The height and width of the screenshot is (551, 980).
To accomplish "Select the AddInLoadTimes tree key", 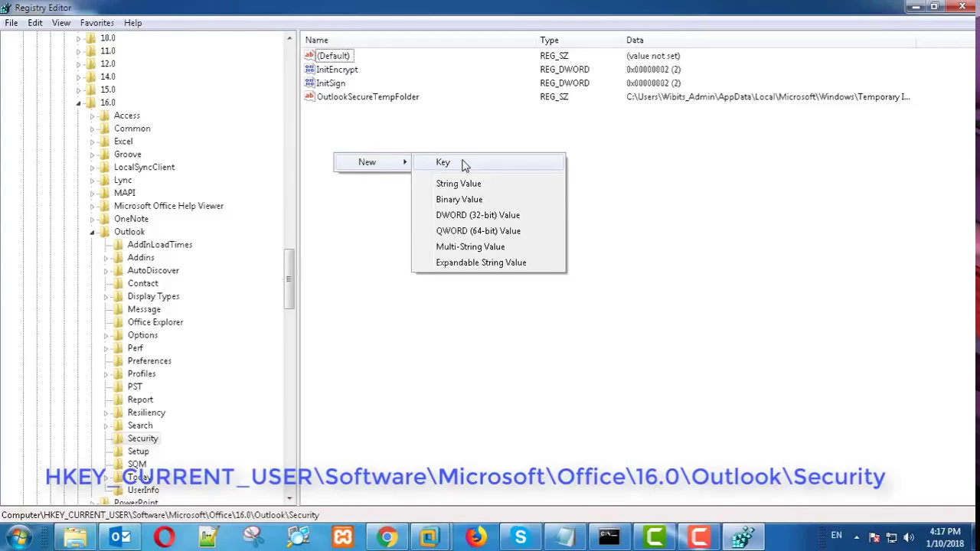I will [x=160, y=244].
